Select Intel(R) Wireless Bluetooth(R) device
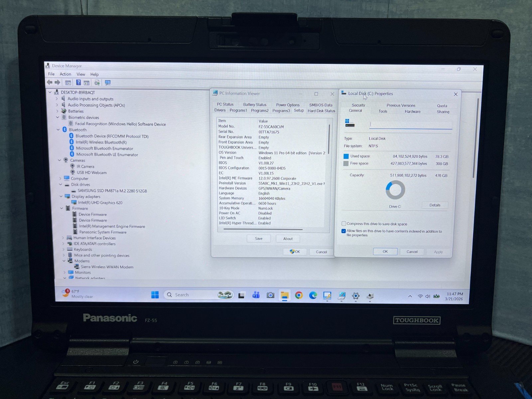Screen dimensions: 532x399 (x=101, y=142)
